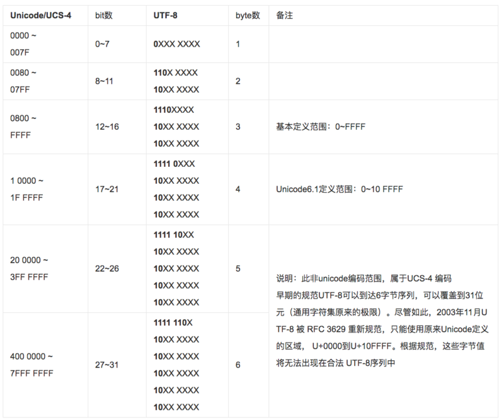Click the bit count "17~21"
Image resolution: width=504 pixels, height=420 pixels.
click(x=106, y=189)
